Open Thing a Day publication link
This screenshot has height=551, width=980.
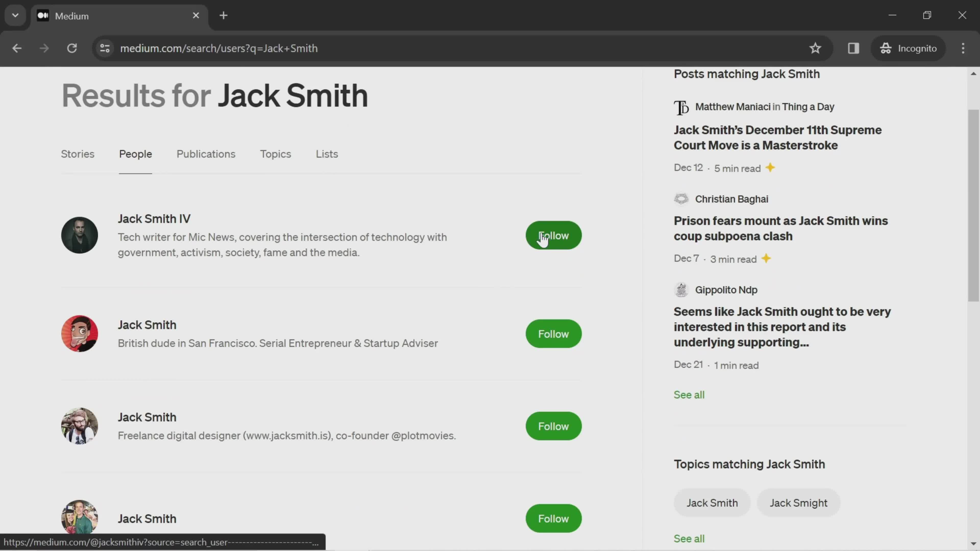click(x=808, y=107)
